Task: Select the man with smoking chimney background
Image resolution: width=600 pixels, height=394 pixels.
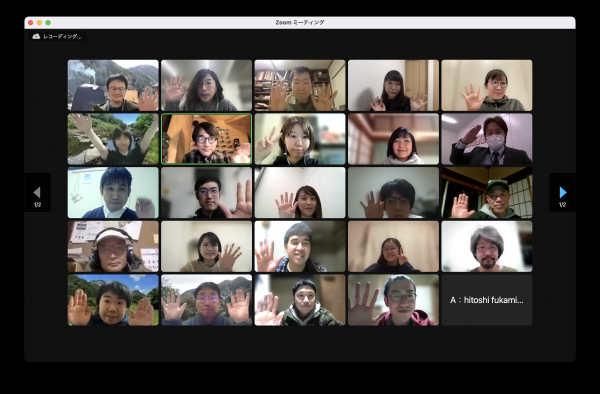Action: [x=113, y=85]
